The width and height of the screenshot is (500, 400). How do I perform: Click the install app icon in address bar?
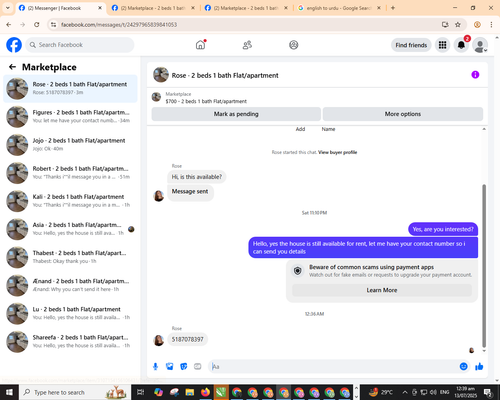445,24
